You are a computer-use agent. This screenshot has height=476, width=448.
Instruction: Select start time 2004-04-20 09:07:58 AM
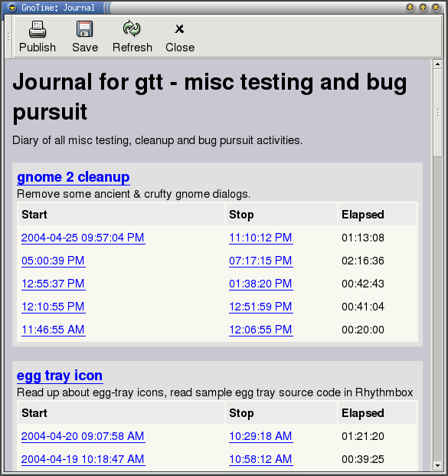(83, 436)
